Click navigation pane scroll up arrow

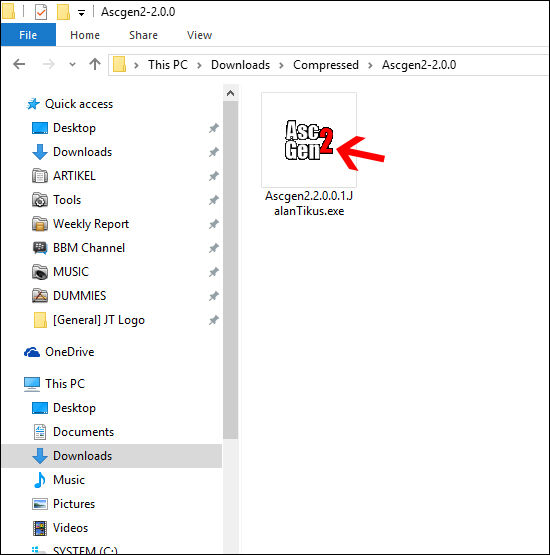[x=230, y=93]
